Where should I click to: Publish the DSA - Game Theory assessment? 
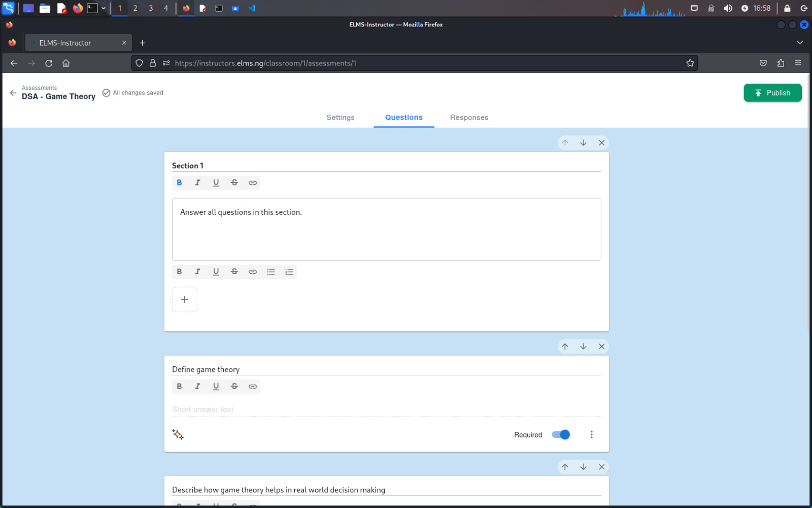(772, 92)
